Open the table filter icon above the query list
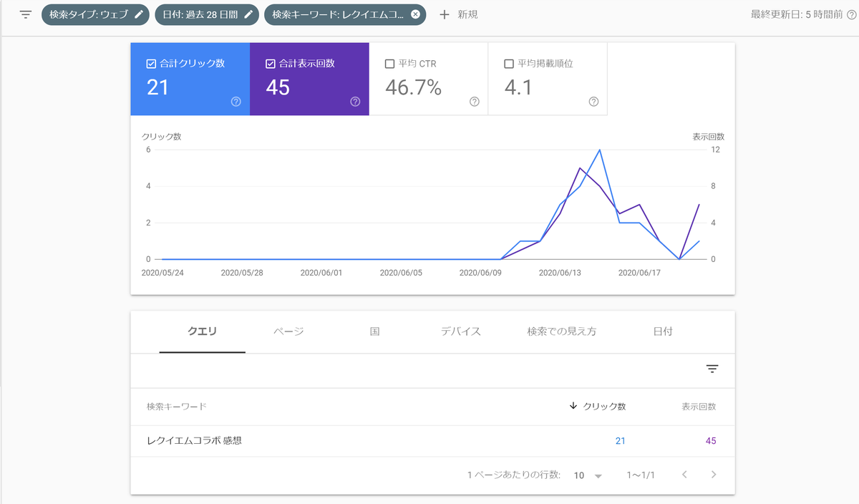Screen dimensions: 859x504 click(x=712, y=369)
